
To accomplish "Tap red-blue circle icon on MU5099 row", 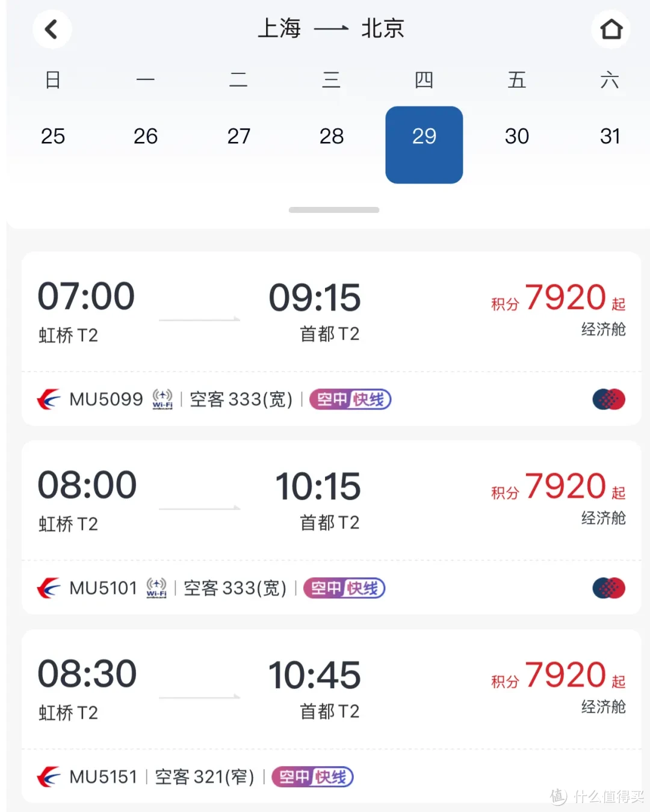I will [608, 399].
